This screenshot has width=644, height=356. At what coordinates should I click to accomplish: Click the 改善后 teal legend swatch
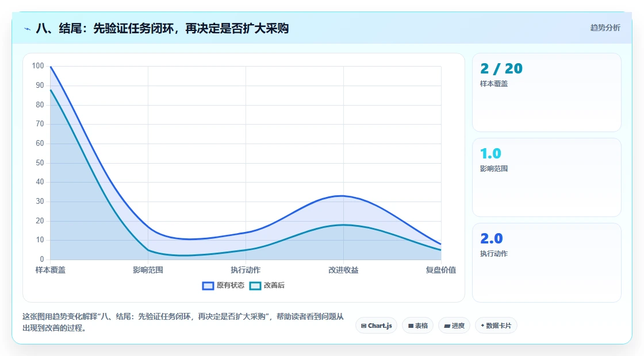click(255, 286)
